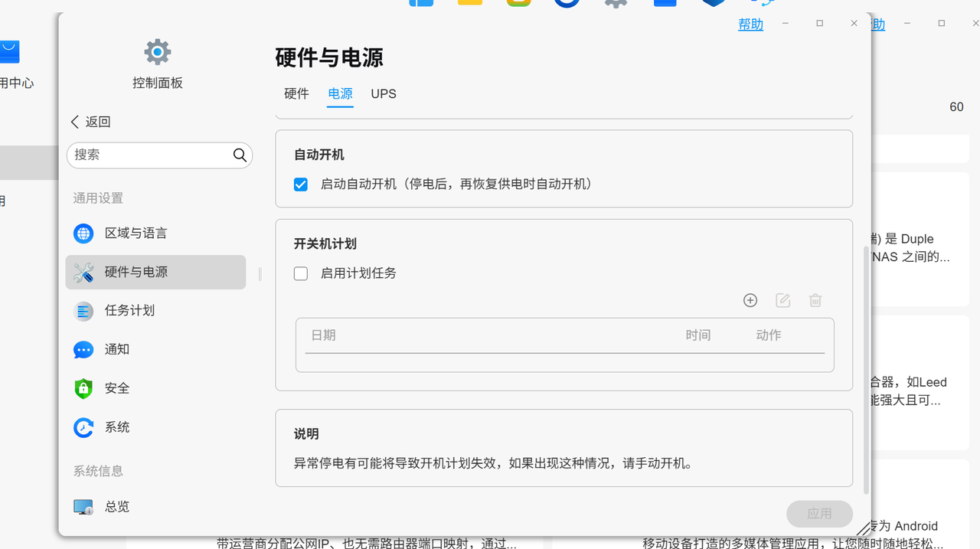Add a new power schedule (plus icon)
Image resolution: width=980 pixels, height=549 pixels.
coord(750,300)
